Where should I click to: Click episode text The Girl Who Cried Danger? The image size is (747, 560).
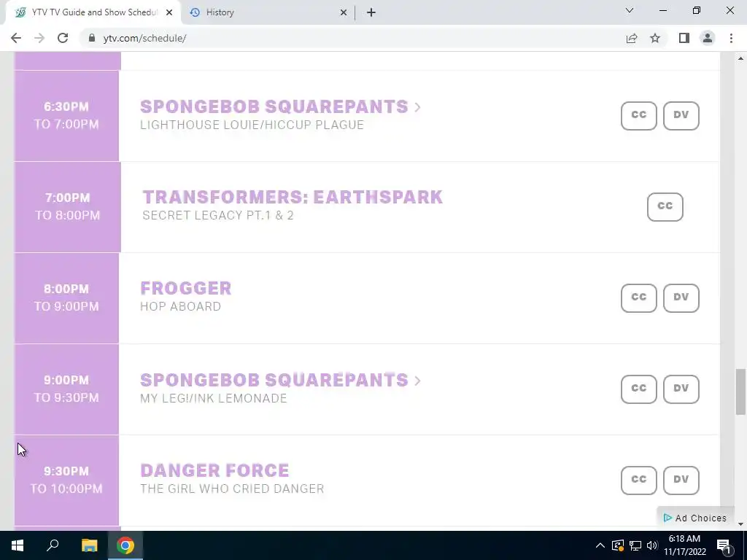coord(232,489)
